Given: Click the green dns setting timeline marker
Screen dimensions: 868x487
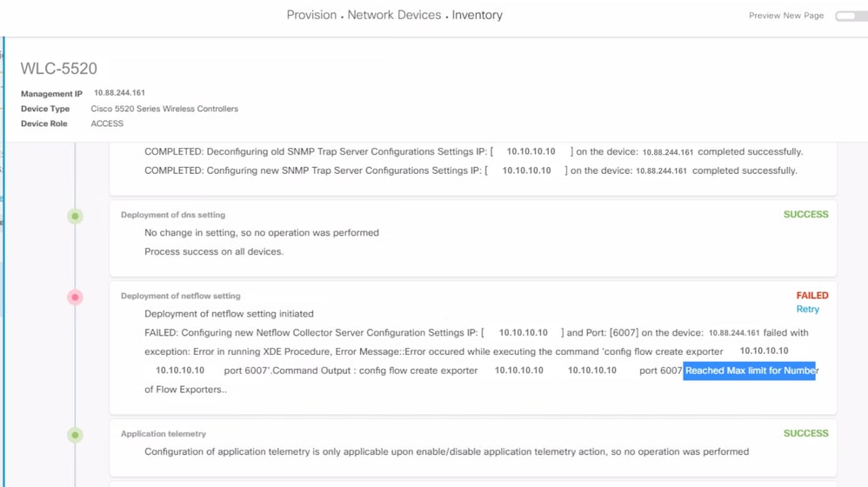Looking at the screenshot, I should click(76, 216).
